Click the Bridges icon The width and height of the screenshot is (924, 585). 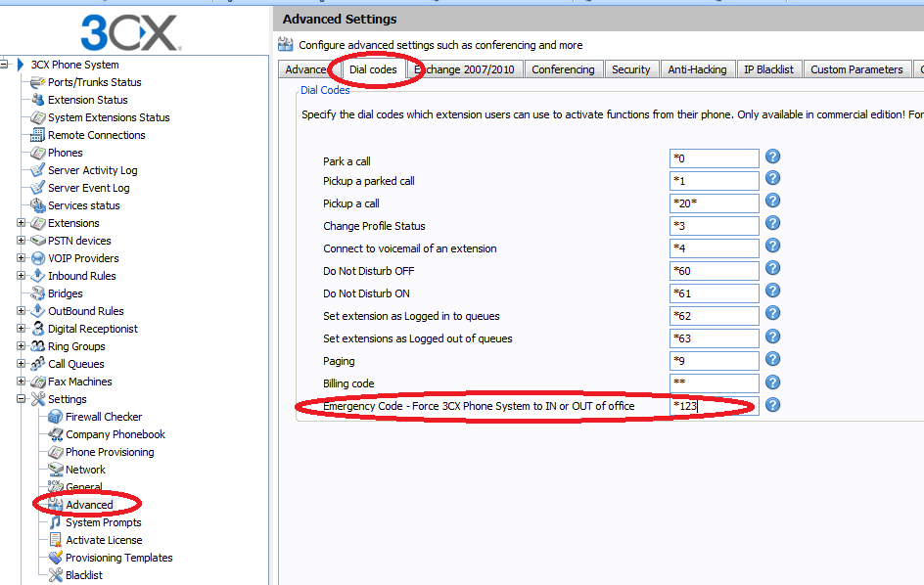pos(38,293)
